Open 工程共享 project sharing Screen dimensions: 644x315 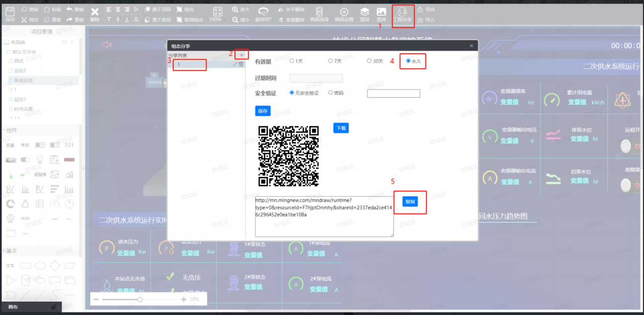click(402, 15)
